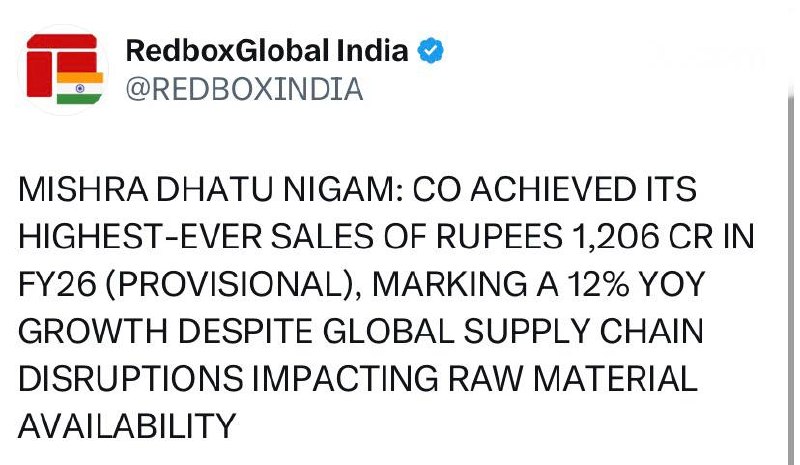Viewport: 800px width, 465px height.
Task: Open the RedboxGlobal India display name
Action: pos(267,51)
